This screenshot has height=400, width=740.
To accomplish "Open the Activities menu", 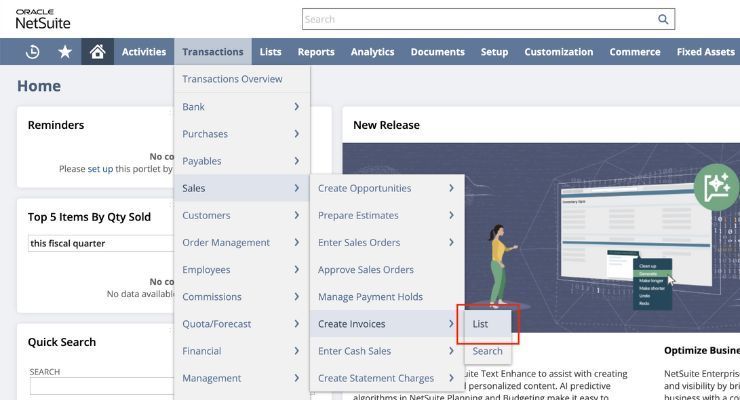I will pyautogui.click(x=144, y=52).
